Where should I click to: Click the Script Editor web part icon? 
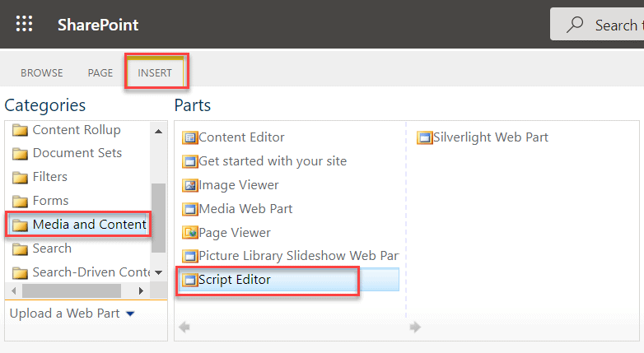[189, 280]
